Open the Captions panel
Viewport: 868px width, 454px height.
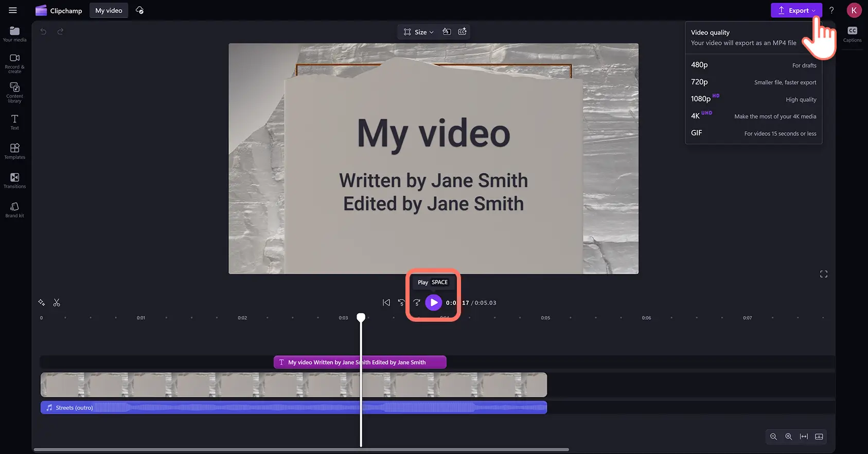tap(852, 34)
